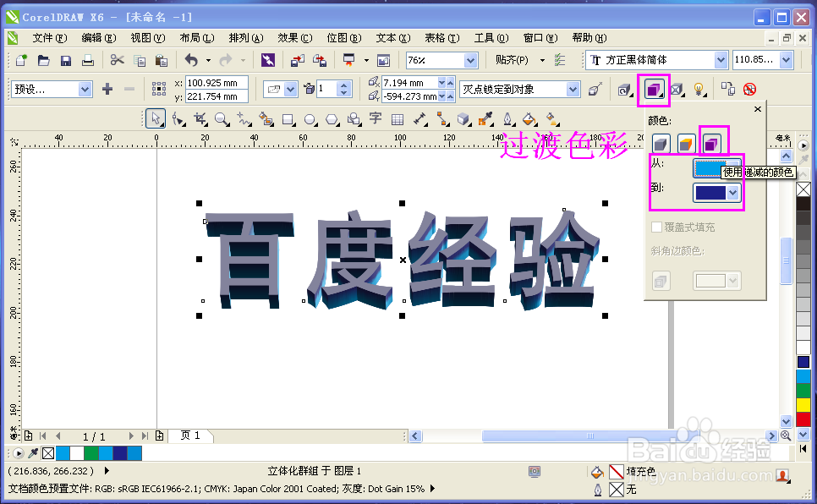
Task: Open the 效果 (Effects) menu
Action: point(293,37)
